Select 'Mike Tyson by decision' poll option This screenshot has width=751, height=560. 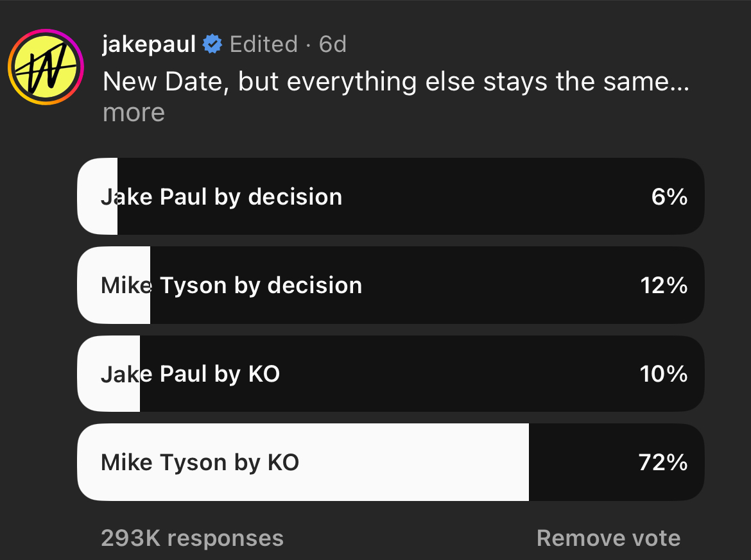point(390,285)
